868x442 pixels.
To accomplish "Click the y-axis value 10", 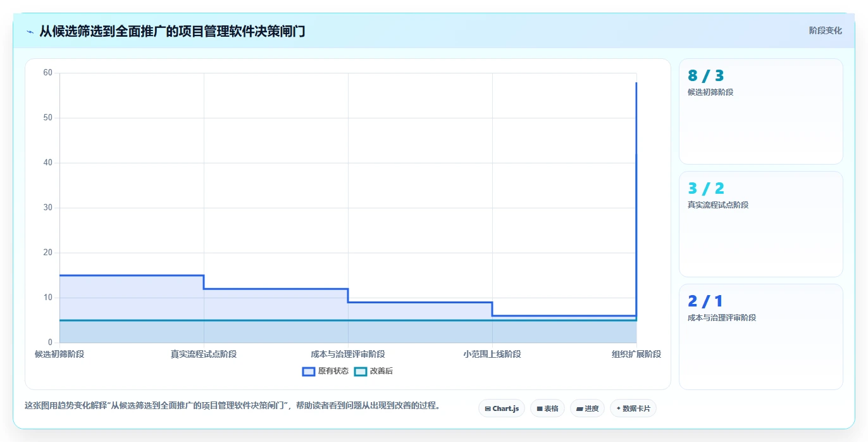I will point(47,298).
